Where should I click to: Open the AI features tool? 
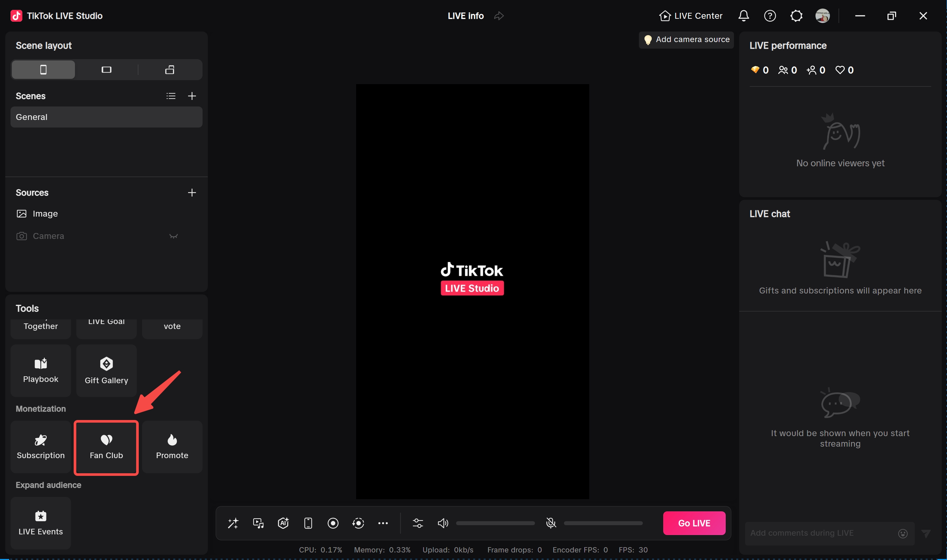[283, 523]
